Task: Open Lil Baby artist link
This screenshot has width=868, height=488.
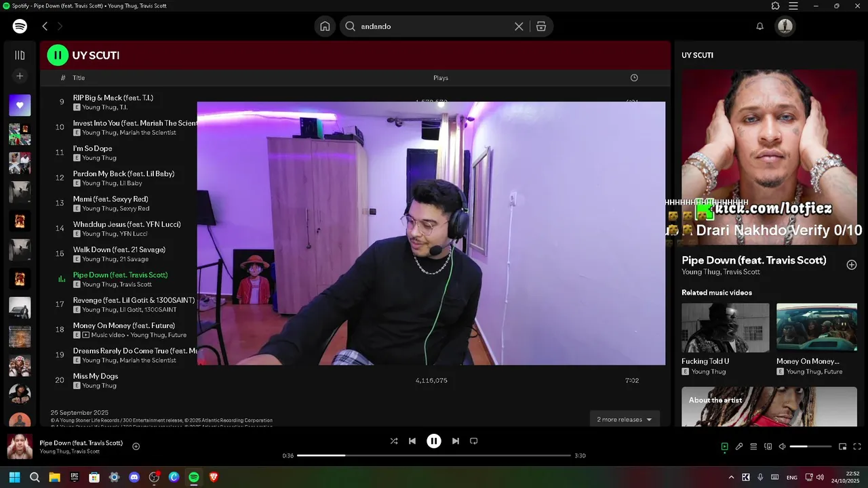Action: (x=131, y=183)
